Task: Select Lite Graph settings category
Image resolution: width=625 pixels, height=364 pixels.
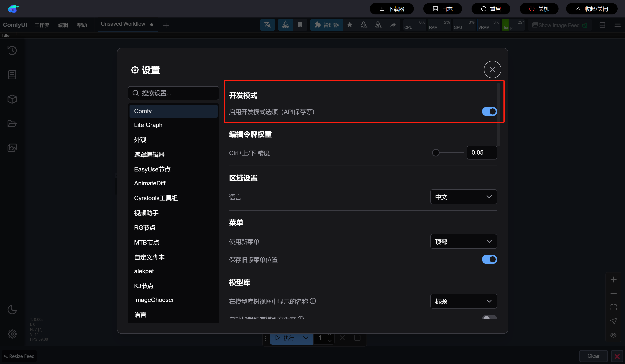Action: click(173, 125)
